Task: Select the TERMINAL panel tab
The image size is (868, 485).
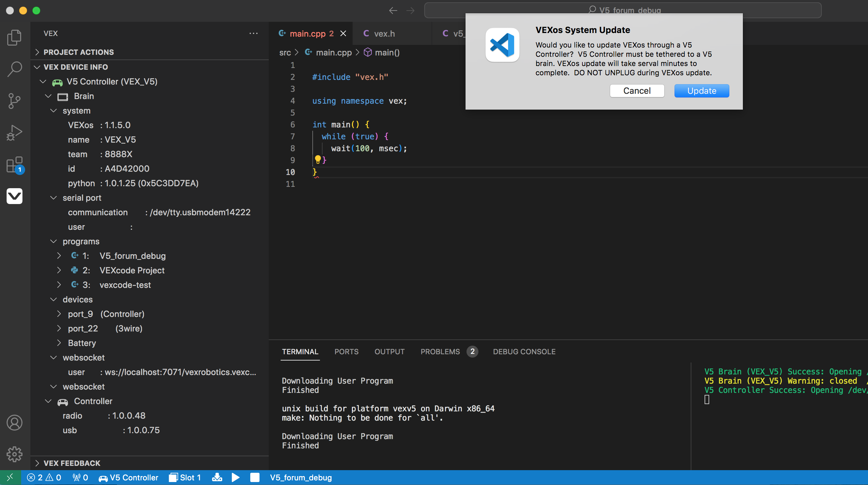Action: pyautogui.click(x=300, y=352)
